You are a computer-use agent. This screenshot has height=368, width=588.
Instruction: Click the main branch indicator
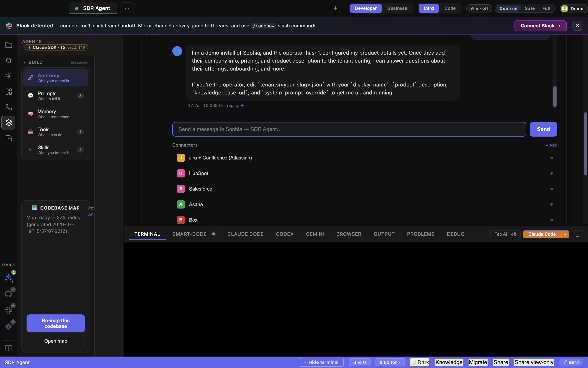[x=571, y=362]
